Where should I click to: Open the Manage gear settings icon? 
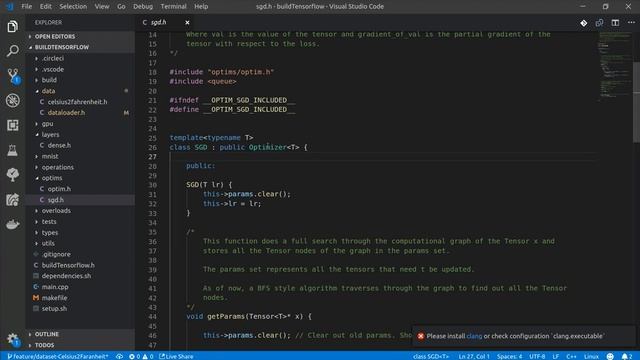(x=13, y=339)
